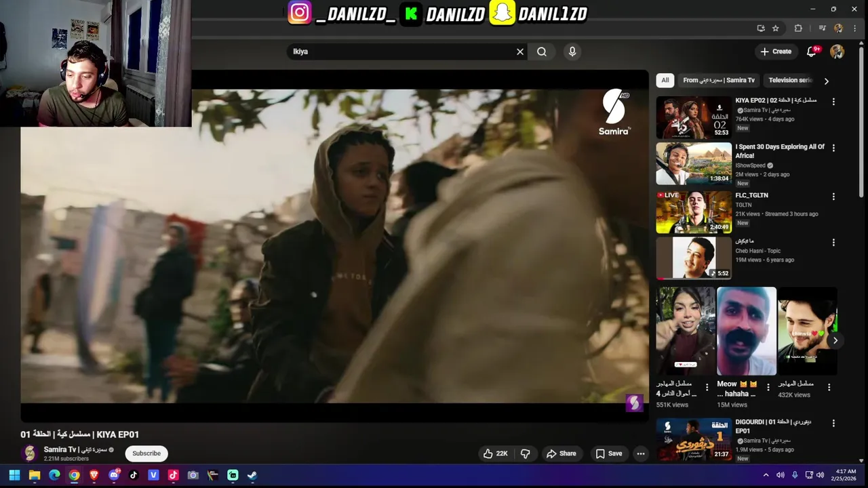Open the blue V app on taskbar

[153, 475]
